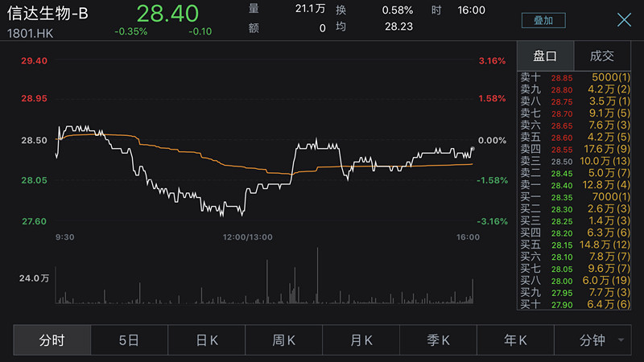Click the 14.8万 (12) bid quantity
The height and width of the screenshot is (362, 644).
coord(605,245)
